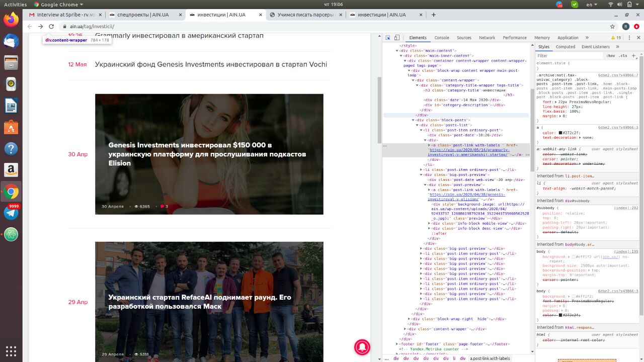644x362 pixels.
Task: Open a new Chrome tab with the plus button
Action: coord(434,15)
